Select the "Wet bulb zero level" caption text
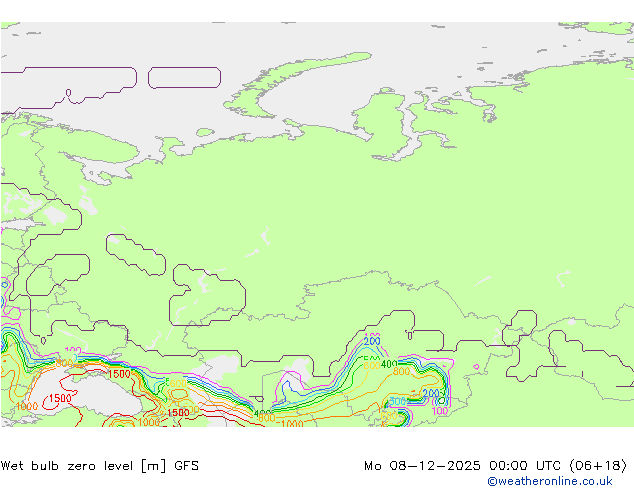 (x=67, y=466)
